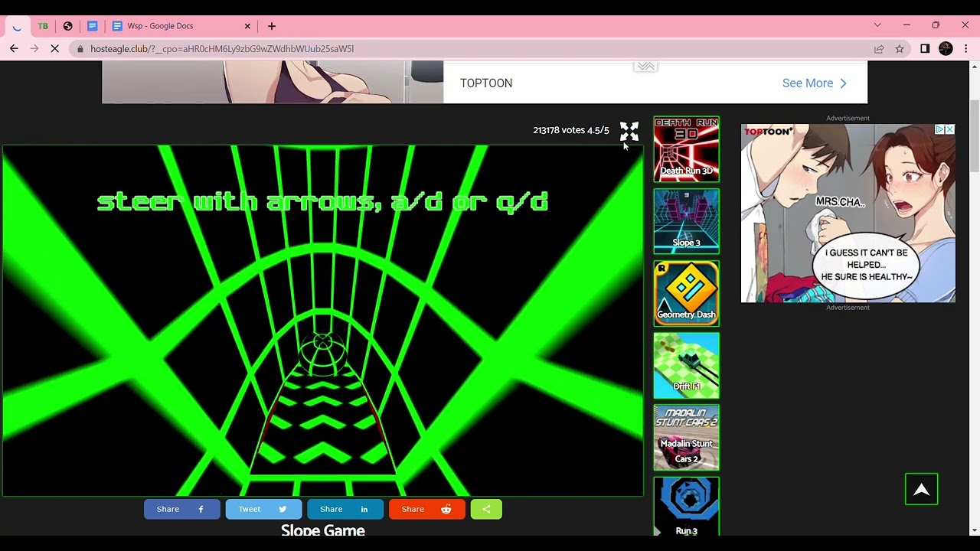Open the tab search dropdown arrow
Viewport: 980px width, 551px height.
[877, 25]
